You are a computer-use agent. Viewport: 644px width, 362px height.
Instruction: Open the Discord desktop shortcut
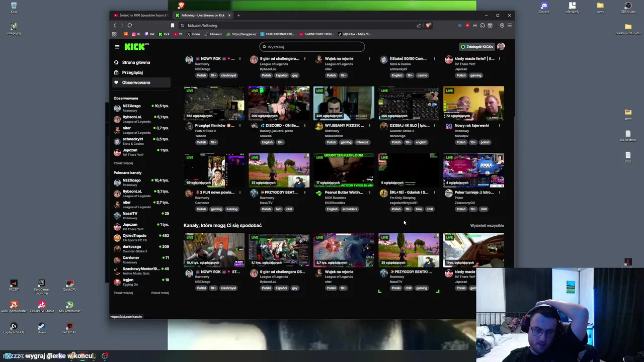pos(544,8)
